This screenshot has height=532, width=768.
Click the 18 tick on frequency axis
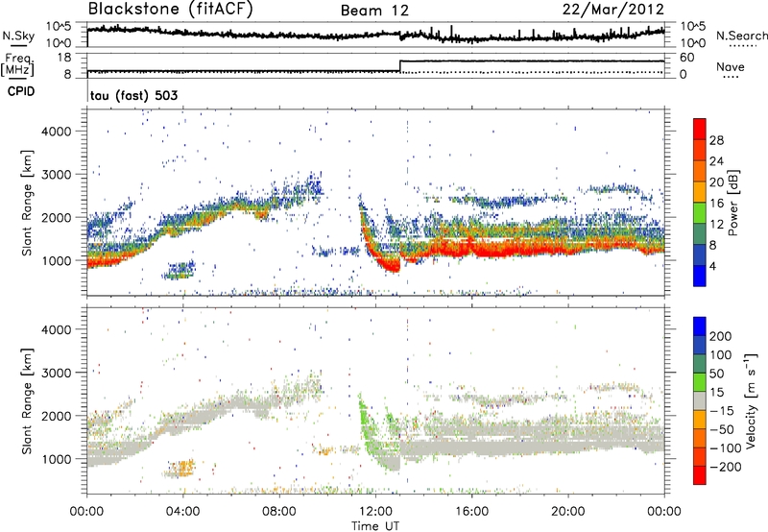[64, 58]
